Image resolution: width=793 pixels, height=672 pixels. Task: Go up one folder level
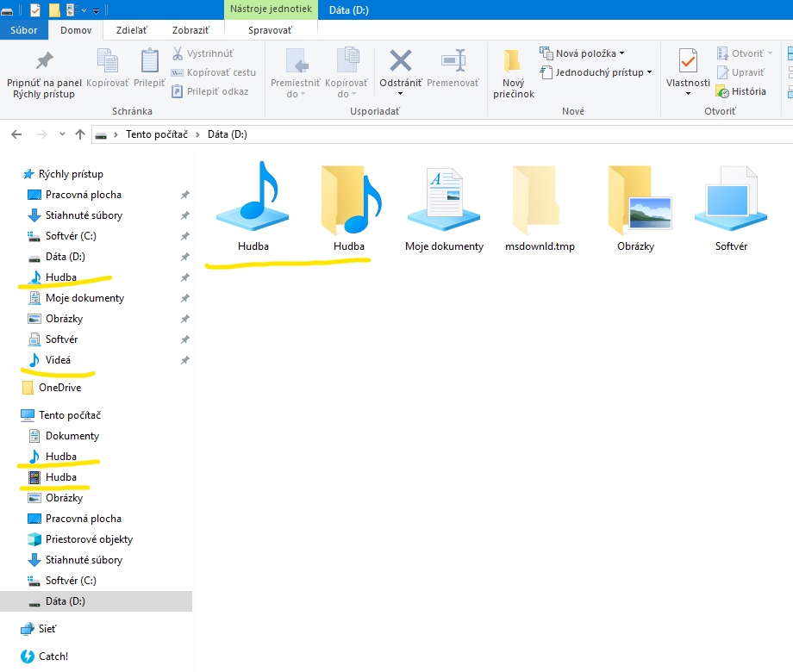coord(80,134)
